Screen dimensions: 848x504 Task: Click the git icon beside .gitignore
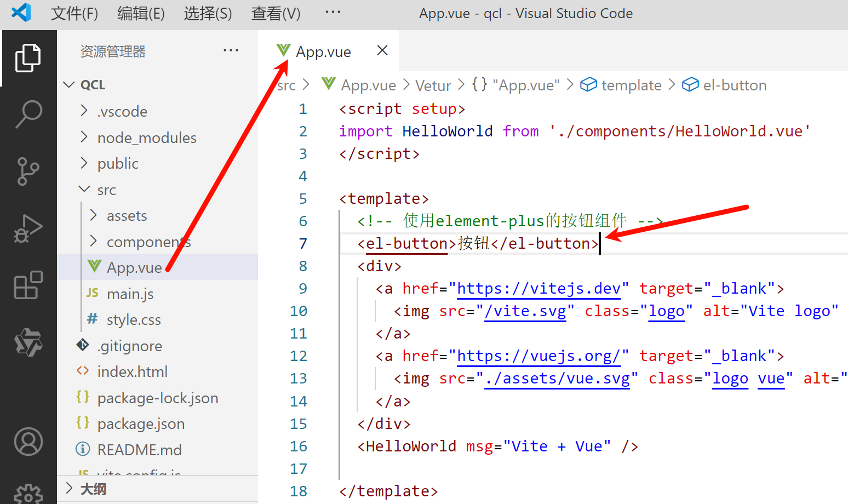(x=83, y=345)
